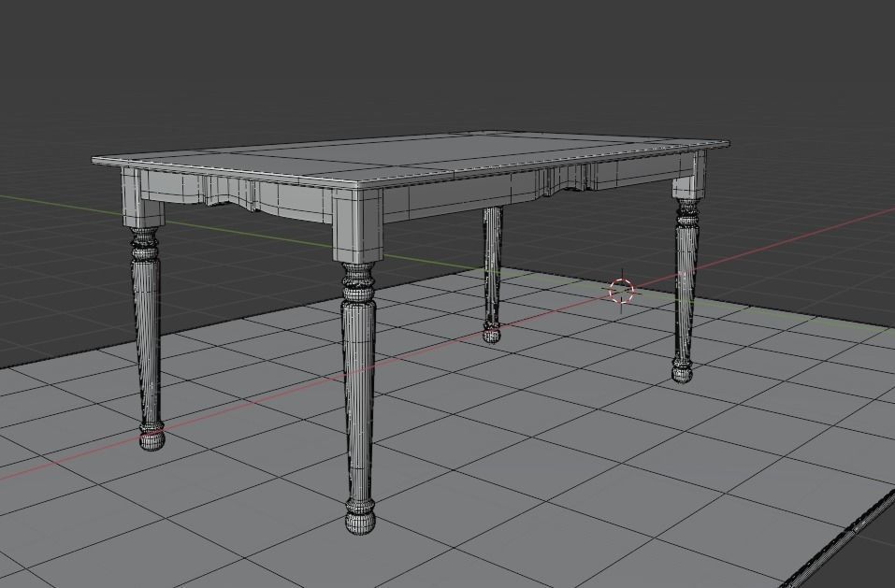Click the back middle table leg

492,274
